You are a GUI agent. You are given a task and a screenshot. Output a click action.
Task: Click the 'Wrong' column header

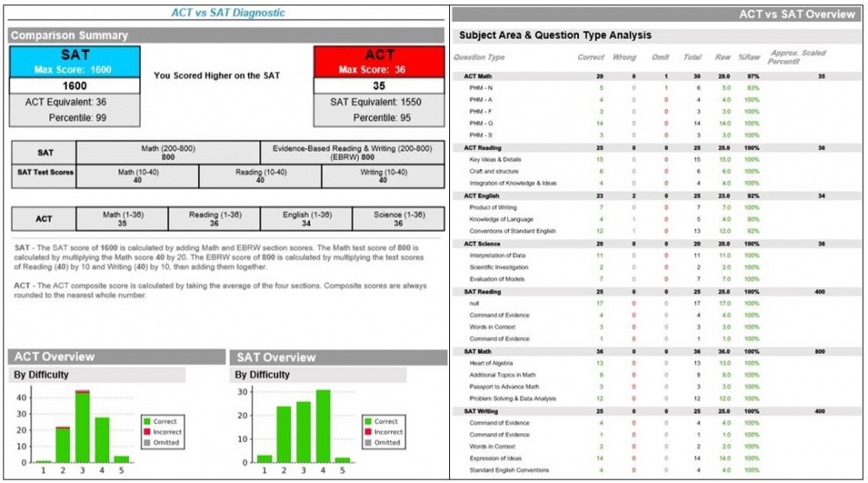click(624, 57)
